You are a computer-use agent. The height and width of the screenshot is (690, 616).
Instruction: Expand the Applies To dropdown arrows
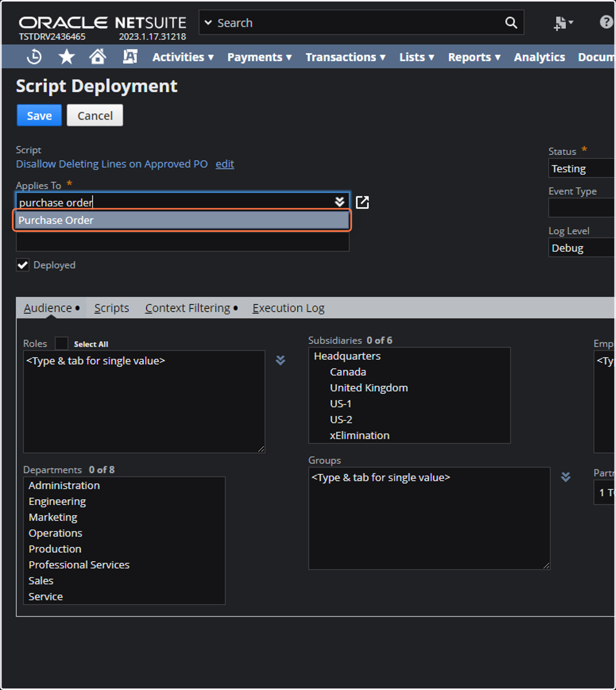click(340, 202)
